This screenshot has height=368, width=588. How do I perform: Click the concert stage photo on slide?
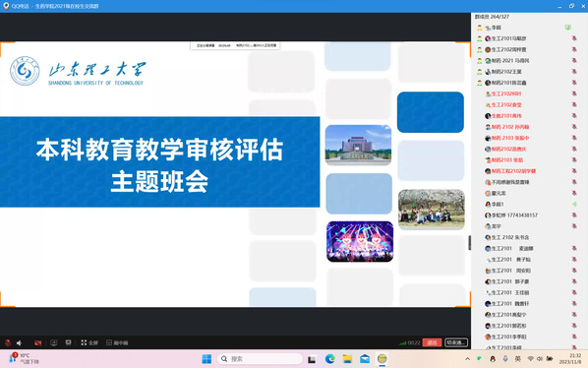[360, 241]
